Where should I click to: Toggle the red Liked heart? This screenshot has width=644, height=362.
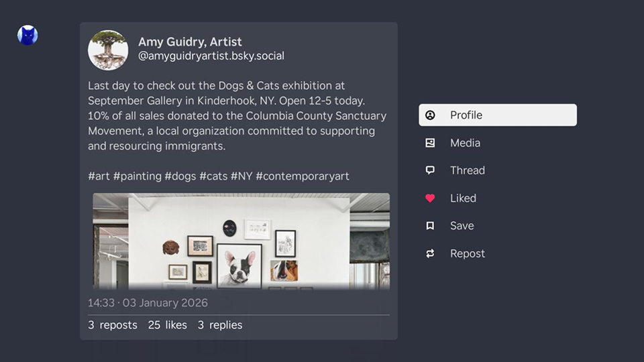(x=431, y=198)
